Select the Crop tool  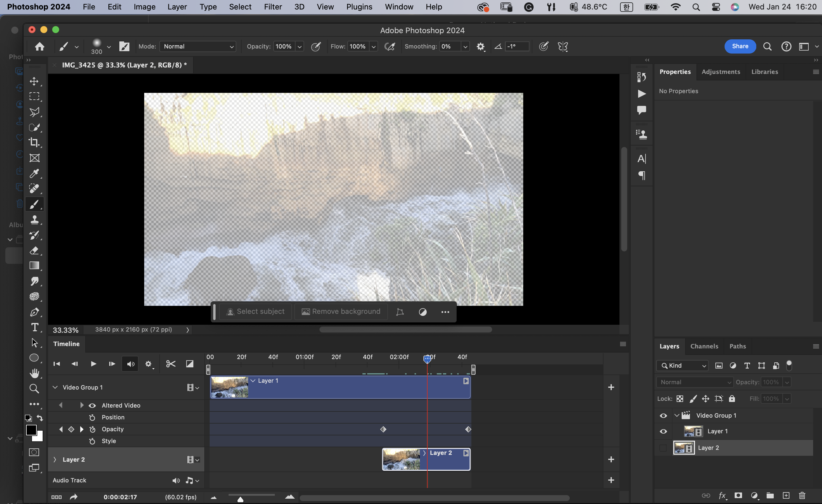34,142
